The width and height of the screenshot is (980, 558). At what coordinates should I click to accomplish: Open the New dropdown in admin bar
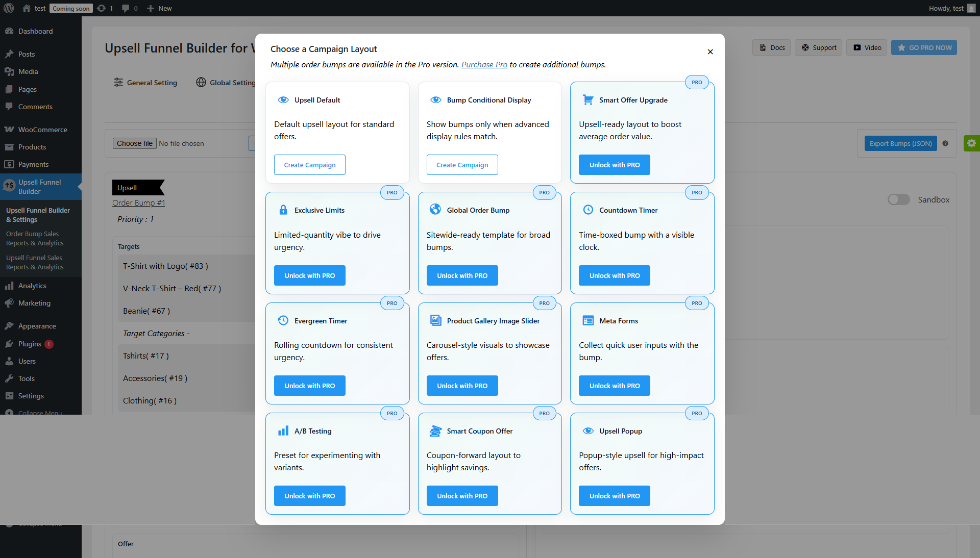[x=159, y=8]
